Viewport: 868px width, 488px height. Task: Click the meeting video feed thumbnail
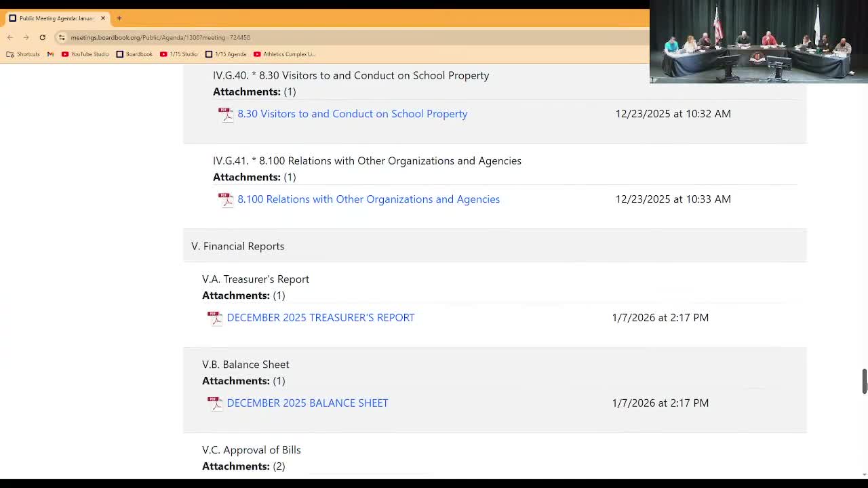pyautogui.click(x=759, y=42)
